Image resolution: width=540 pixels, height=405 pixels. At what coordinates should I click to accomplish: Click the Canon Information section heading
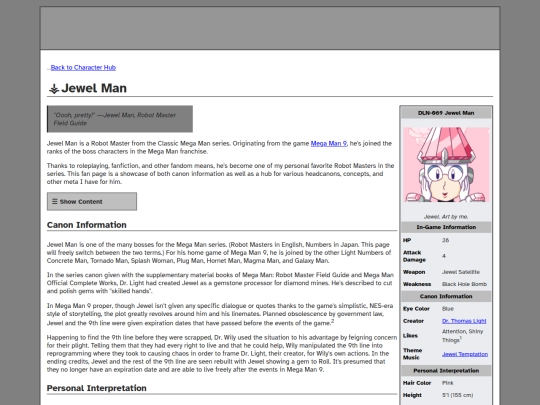pyautogui.click(x=87, y=225)
